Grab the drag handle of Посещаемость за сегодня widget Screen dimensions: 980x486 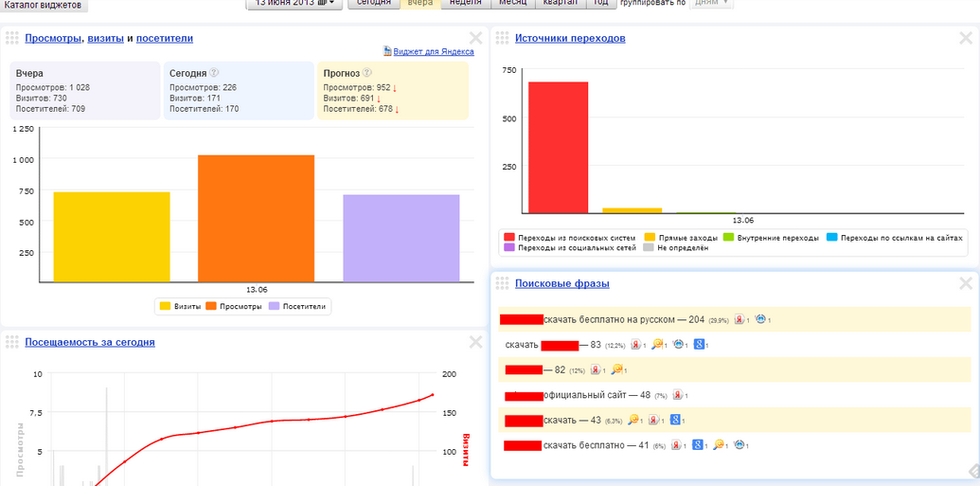point(12,342)
